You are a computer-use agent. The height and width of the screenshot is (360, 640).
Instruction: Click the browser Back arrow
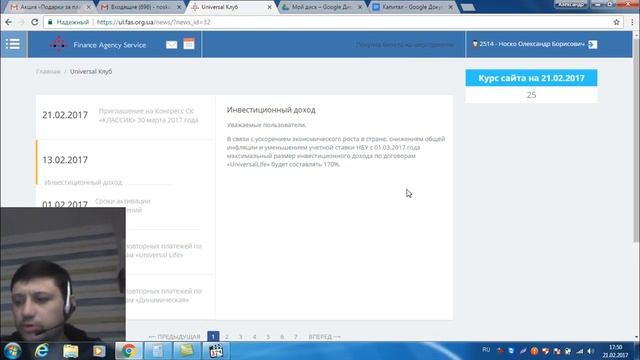[x=9, y=22]
